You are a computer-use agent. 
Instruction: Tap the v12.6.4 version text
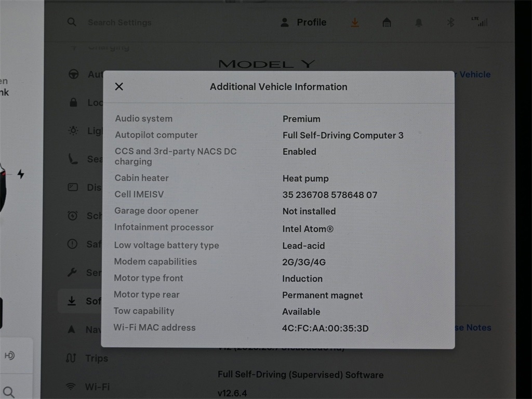click(232, 393)
